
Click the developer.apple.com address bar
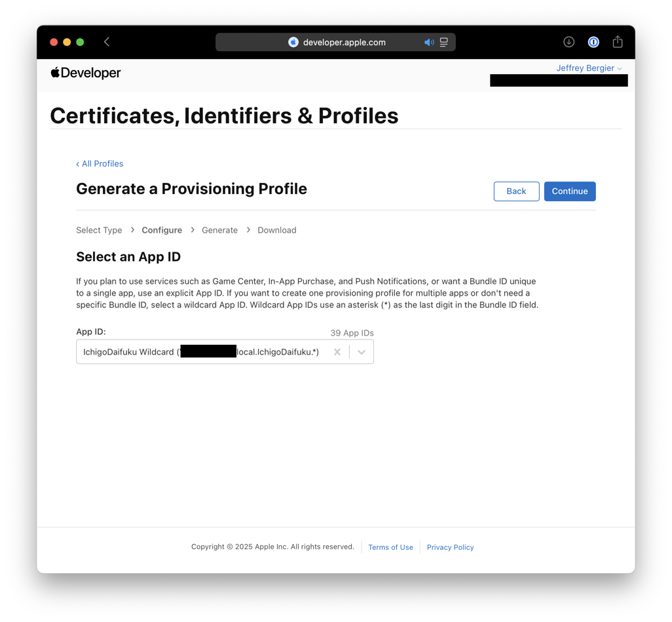(345, 43)
